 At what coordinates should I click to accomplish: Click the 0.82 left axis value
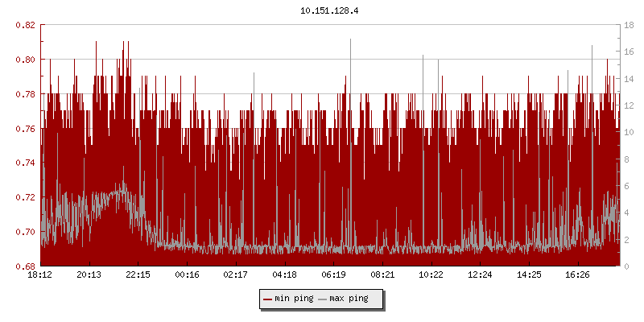click(x=26, y=25)
